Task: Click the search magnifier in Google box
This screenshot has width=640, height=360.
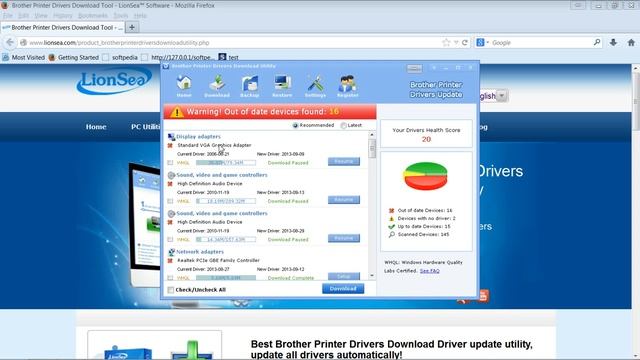Action: [x=597, y=42]
